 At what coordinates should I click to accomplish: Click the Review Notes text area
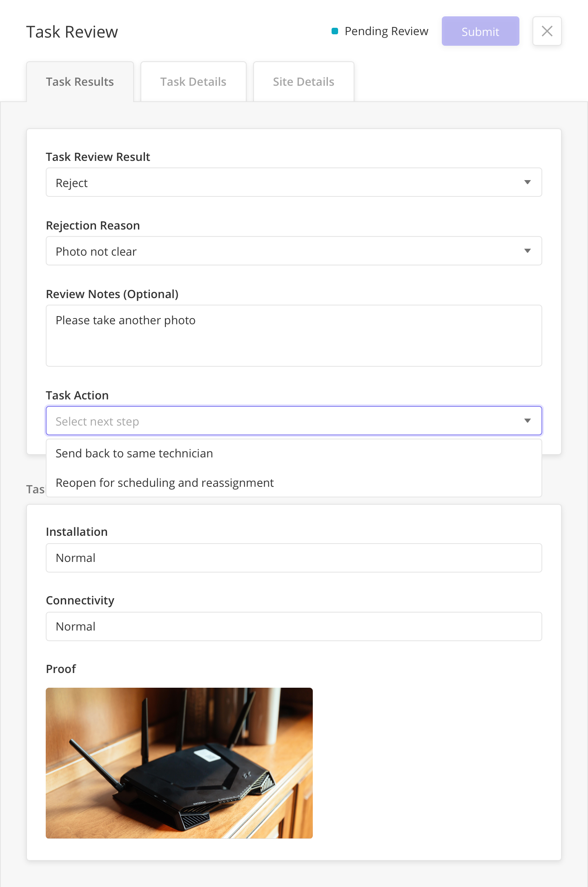coord(294,336)
